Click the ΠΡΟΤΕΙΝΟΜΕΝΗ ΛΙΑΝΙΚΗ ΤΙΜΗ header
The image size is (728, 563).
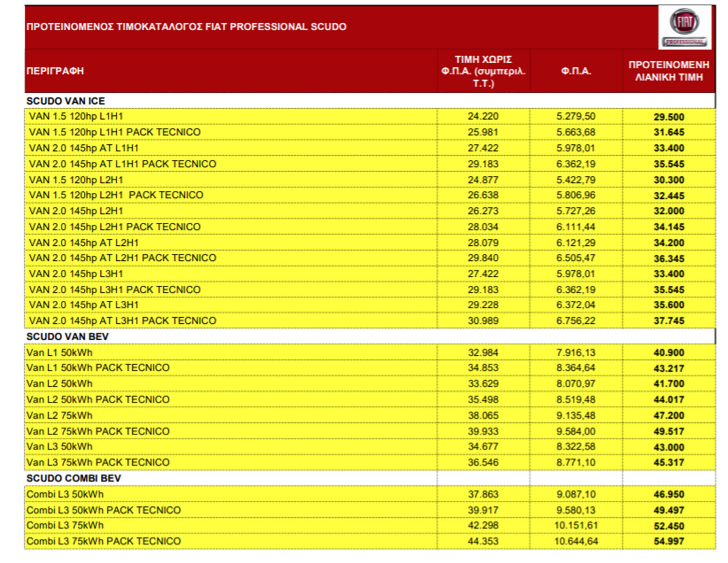coord(669,71)
